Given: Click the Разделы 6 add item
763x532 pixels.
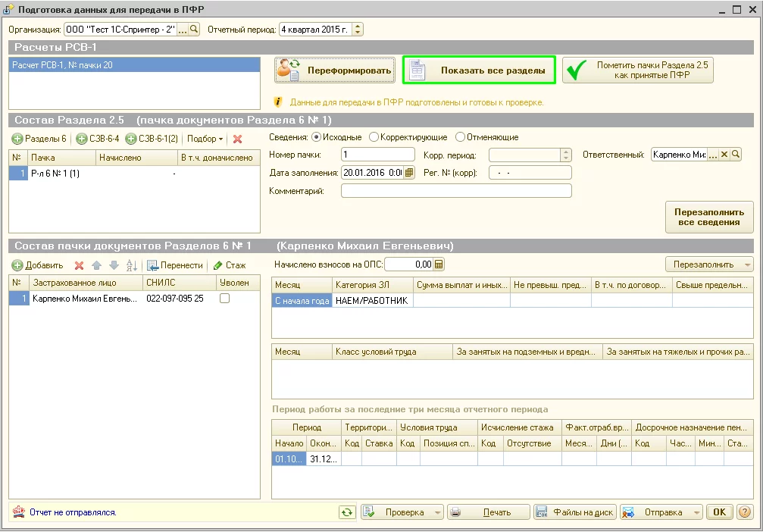Looking at the screenshot, I should [39, 139].
